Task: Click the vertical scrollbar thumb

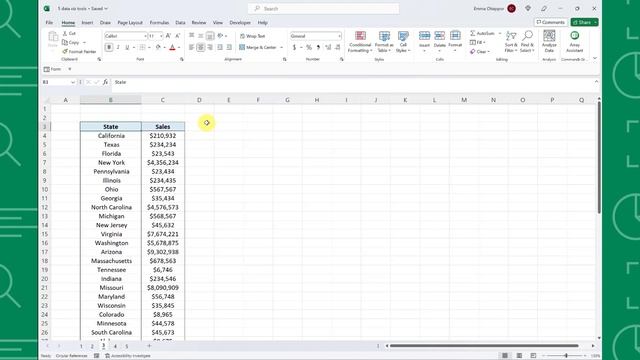Action: (599, 157)
